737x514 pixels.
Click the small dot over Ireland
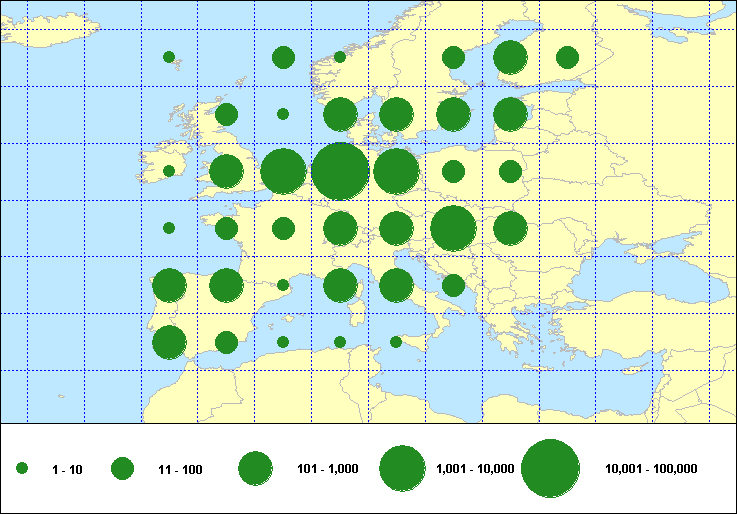pyautogui.click(x=169, y=171)
